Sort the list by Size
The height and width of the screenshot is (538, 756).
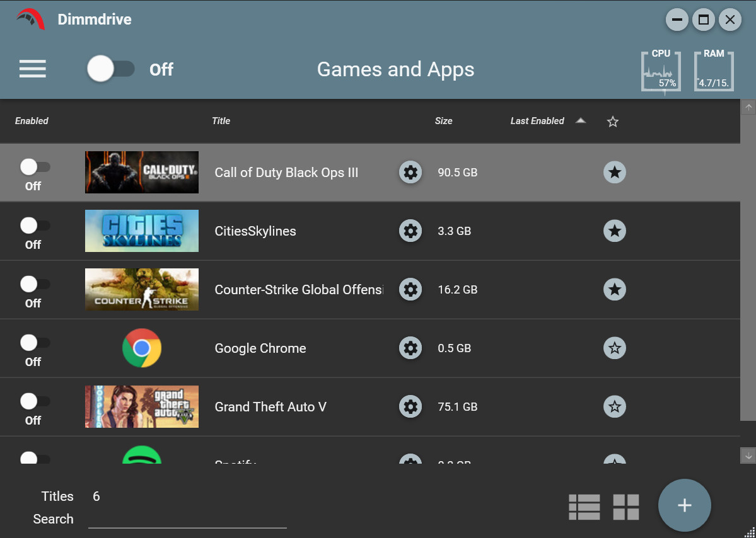(x=444, y=120)
